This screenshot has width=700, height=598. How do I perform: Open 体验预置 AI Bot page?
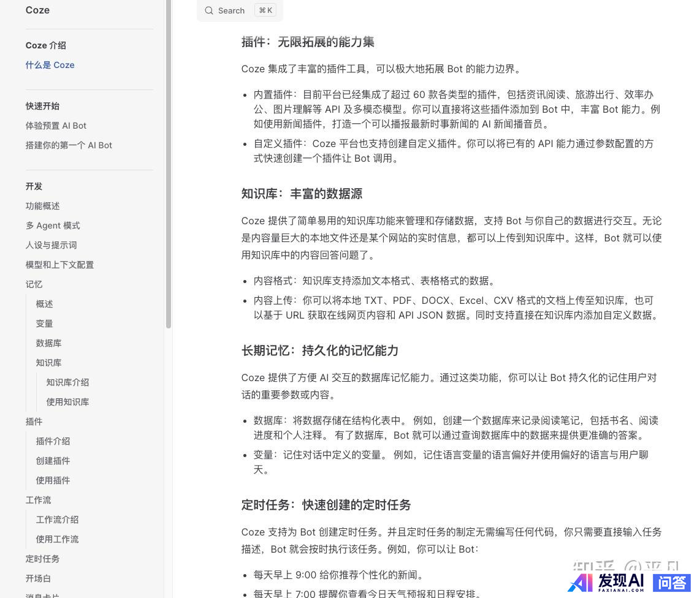tap(56, 126)
